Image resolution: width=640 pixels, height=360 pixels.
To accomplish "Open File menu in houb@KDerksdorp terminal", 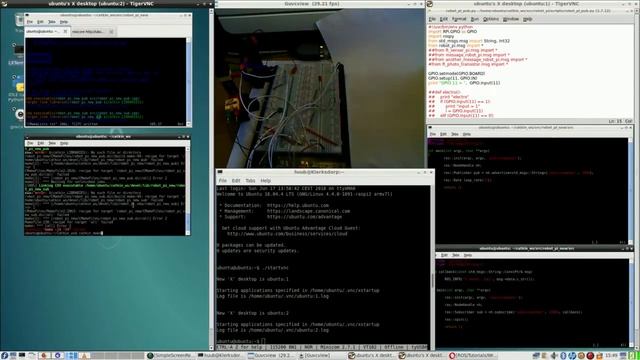I will (222, 180).
